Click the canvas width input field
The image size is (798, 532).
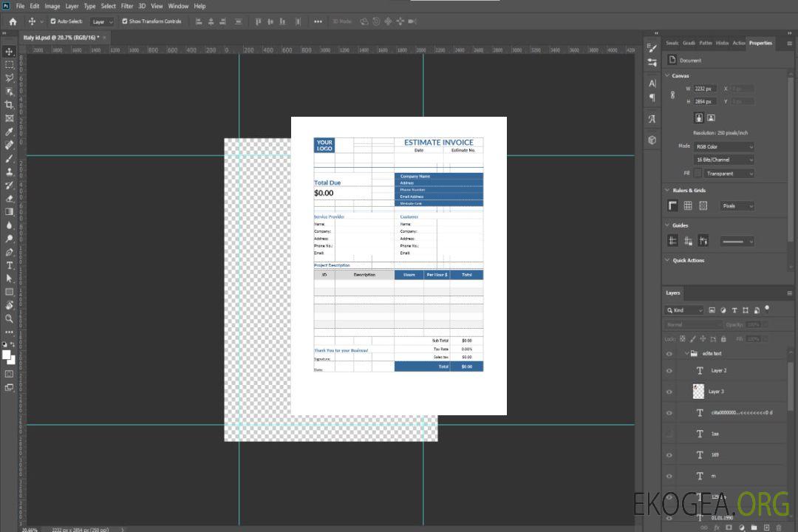coord(705,89)
